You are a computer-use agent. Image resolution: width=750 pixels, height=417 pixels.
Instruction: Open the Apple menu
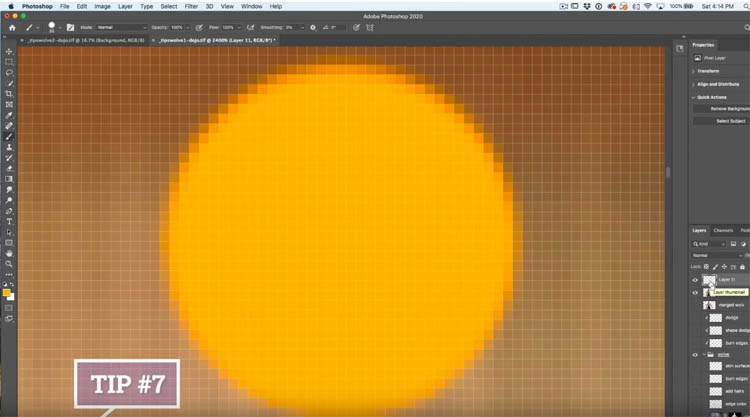pos(11,6)
